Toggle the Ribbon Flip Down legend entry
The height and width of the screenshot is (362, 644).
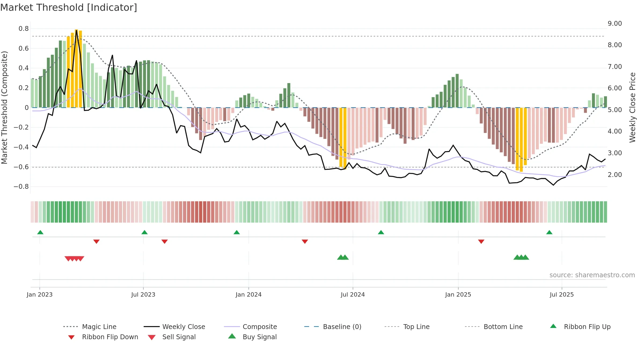coord(103,337)
